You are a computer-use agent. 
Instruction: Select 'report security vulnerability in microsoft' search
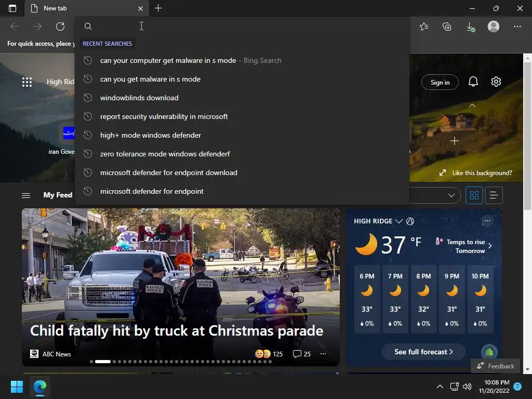[x=242, y=116]
